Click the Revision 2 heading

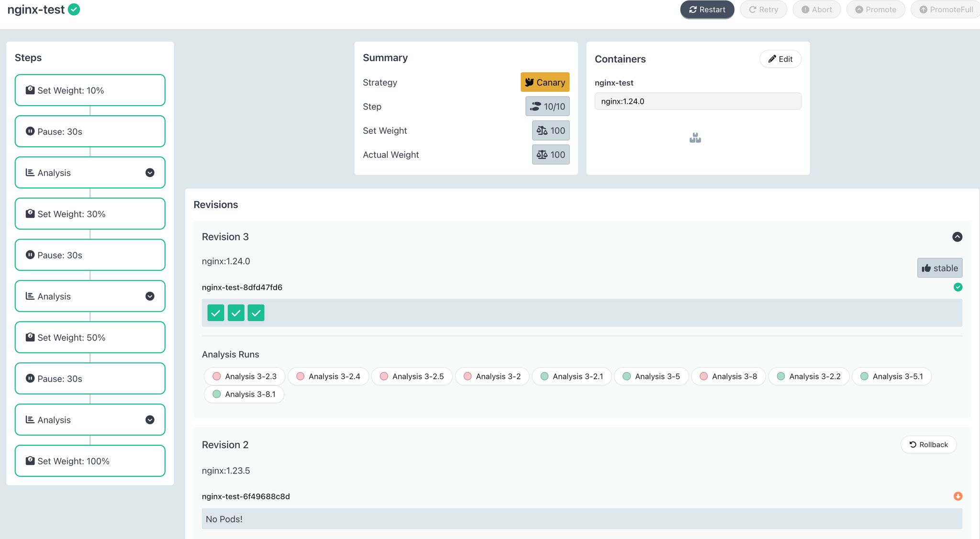[x=225, y=445]
